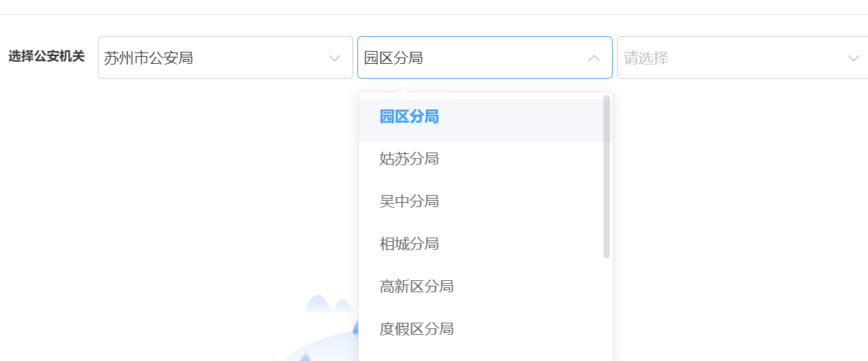This screenshot has height=361, width=868.
Task: Choose 姑苏分局 from the list
Action: tap(409, 159)
